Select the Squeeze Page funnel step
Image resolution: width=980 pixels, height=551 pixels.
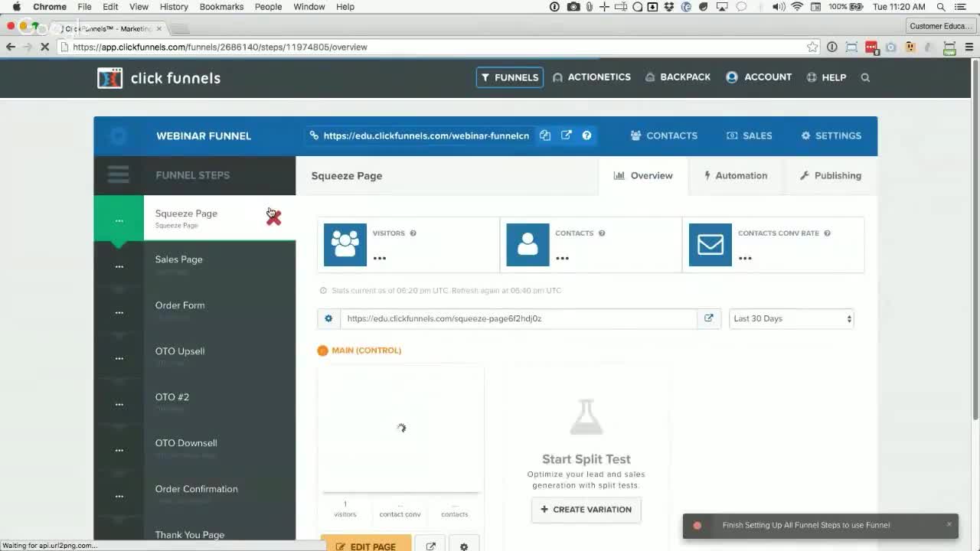[x=194, y=218]
